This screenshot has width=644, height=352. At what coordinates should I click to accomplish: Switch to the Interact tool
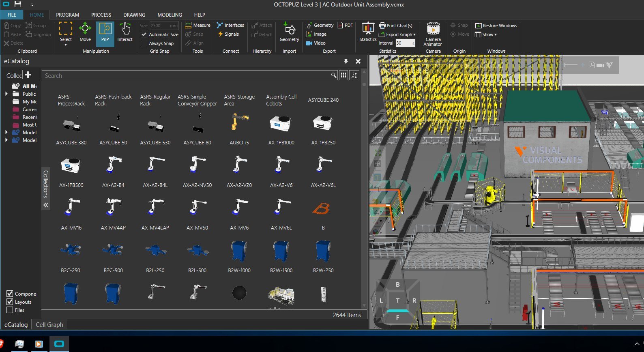125,32
